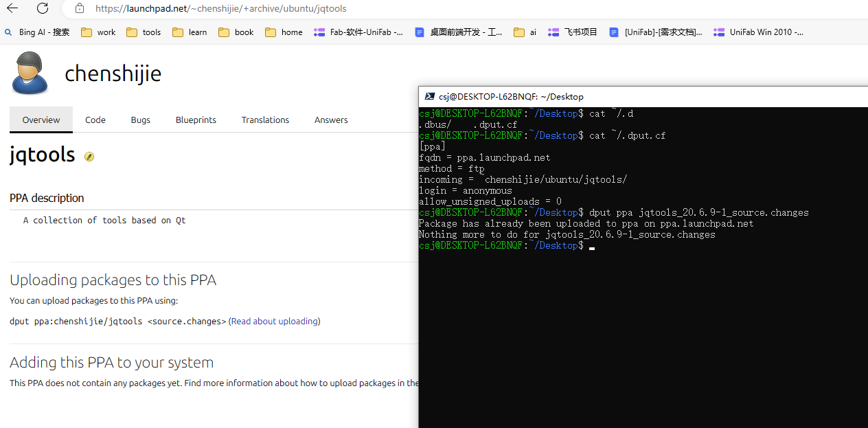
Task: Click the edit pencil icon beside jqtools
Action: point(89,157)
